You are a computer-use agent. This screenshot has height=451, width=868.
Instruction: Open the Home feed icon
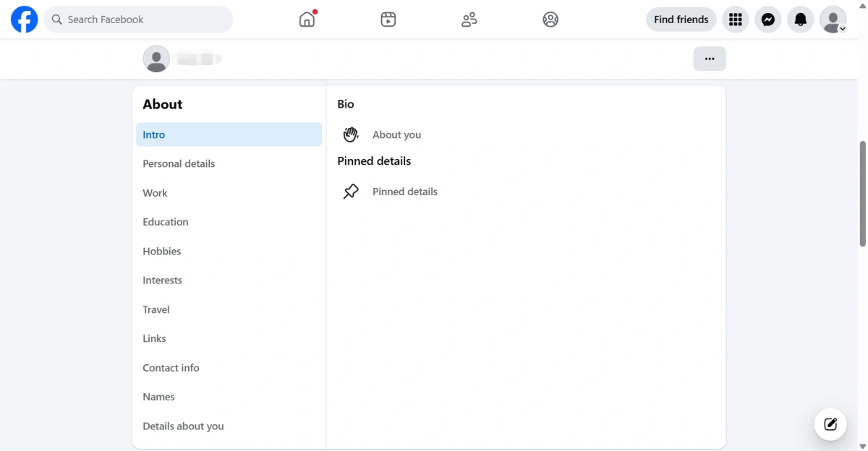(x=307, y=20)
